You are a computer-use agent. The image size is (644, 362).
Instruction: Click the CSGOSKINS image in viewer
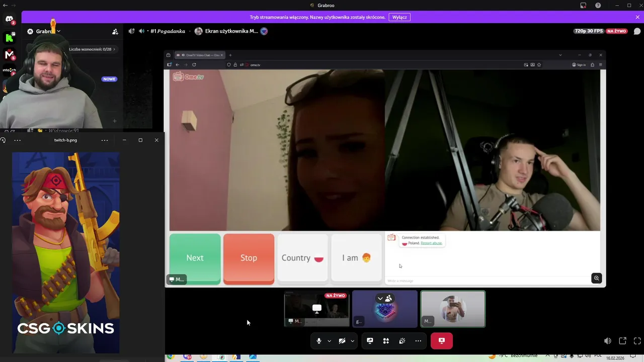66,253
